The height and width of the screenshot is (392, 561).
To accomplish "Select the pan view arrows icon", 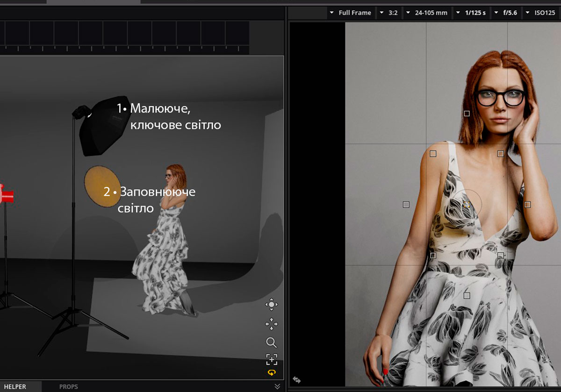I will click(271, 324).
